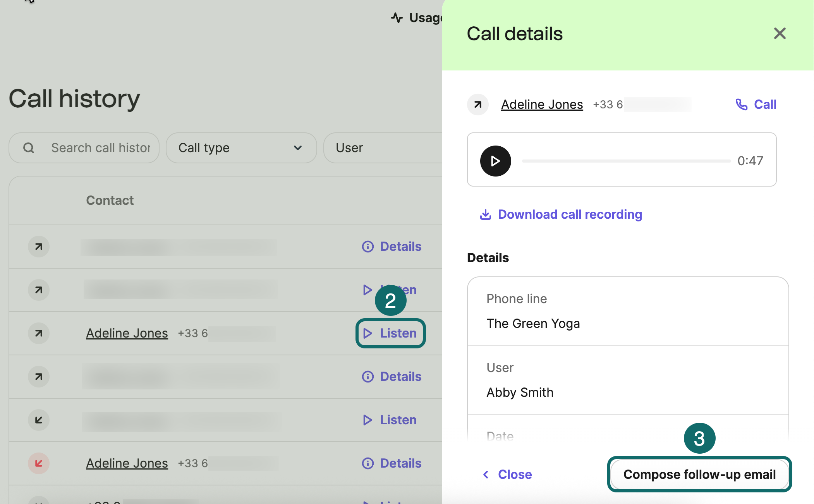Click the Search call history field
Screen dimensions: 814x504
pos(101,148)
